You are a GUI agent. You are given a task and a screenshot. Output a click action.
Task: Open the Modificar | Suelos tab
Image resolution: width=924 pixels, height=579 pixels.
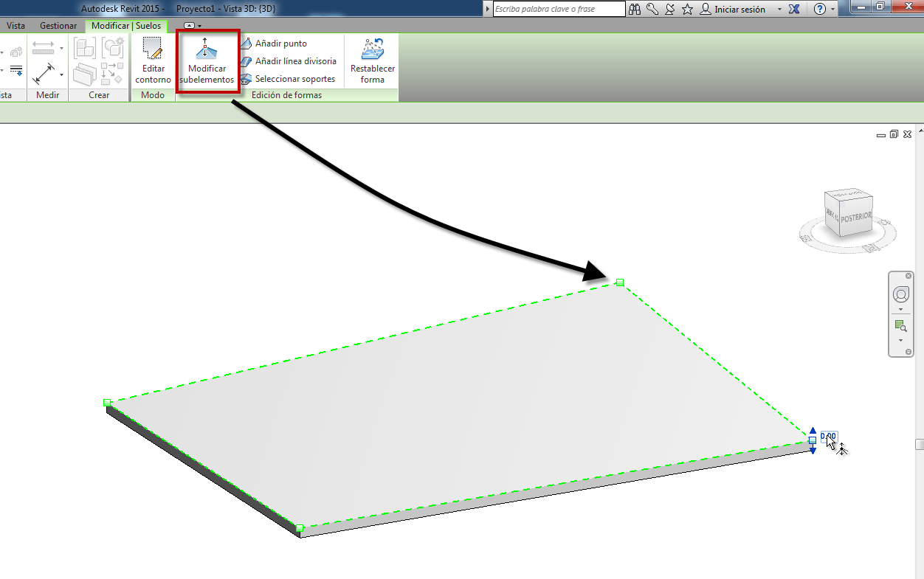coord(126,26)
